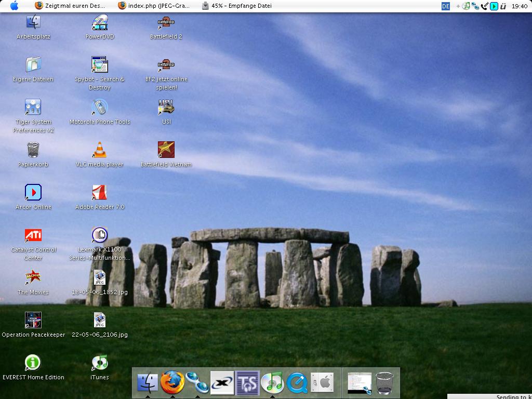Restore the minimized window thumbnail in dock
Viewport: 532px width, 399px height.
[x=360, y=383]
